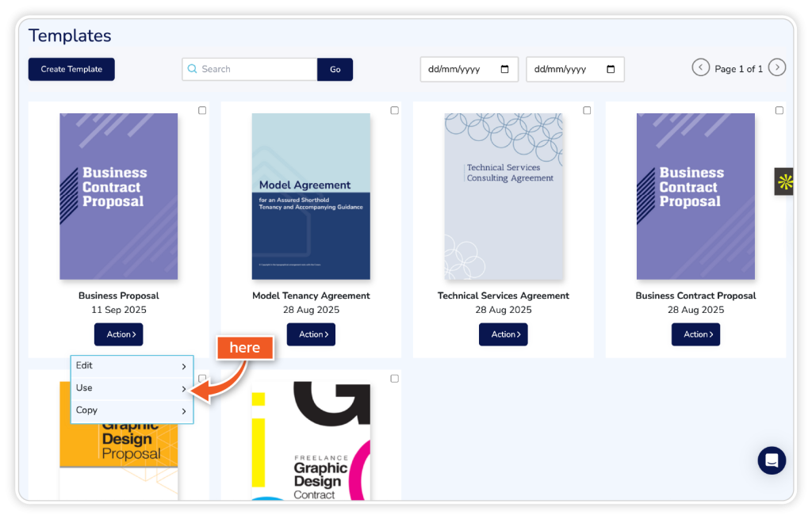Open the chat support bubble icon
812x519 pixels.
point(772,460)
